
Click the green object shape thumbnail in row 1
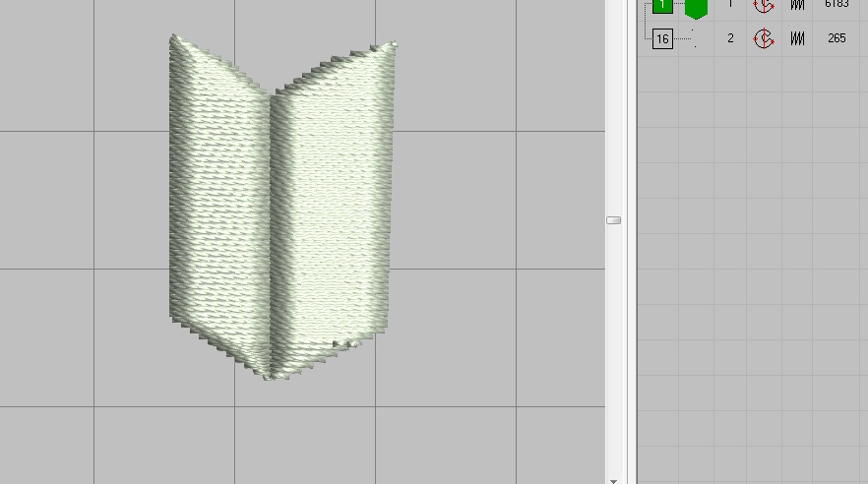click(x=696, y=8)
